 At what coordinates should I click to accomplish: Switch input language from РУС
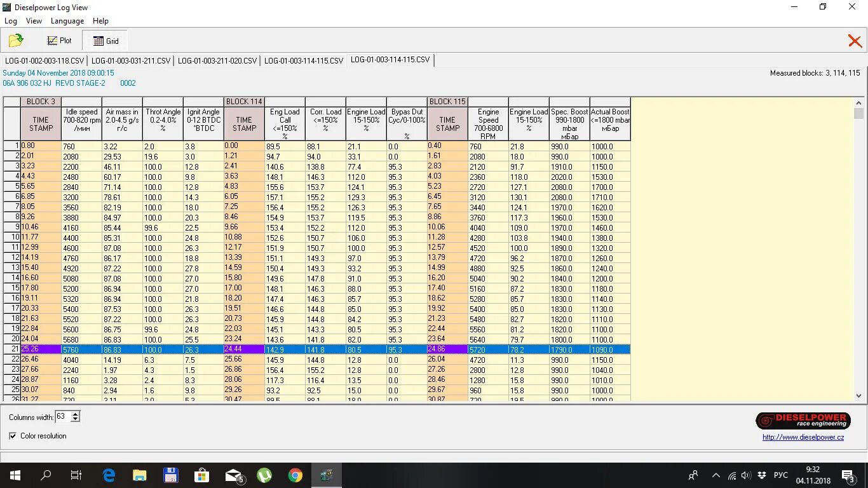[x=781, y=475]
